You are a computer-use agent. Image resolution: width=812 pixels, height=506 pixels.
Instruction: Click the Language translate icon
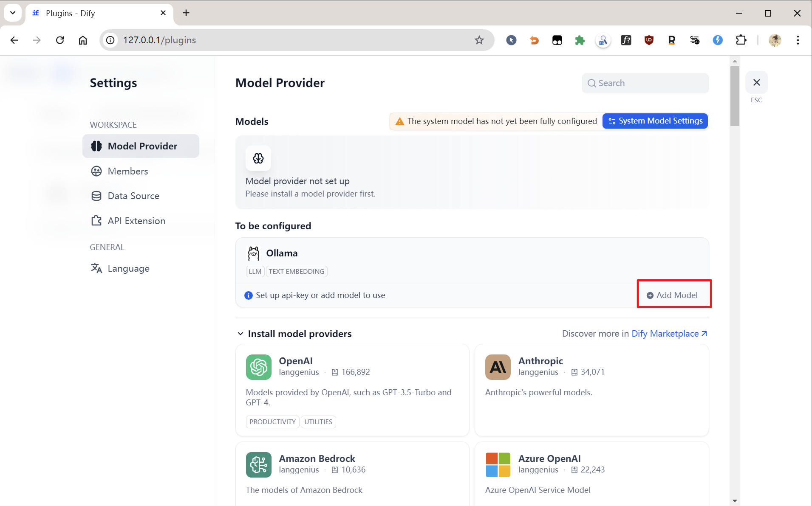[96, 268]
